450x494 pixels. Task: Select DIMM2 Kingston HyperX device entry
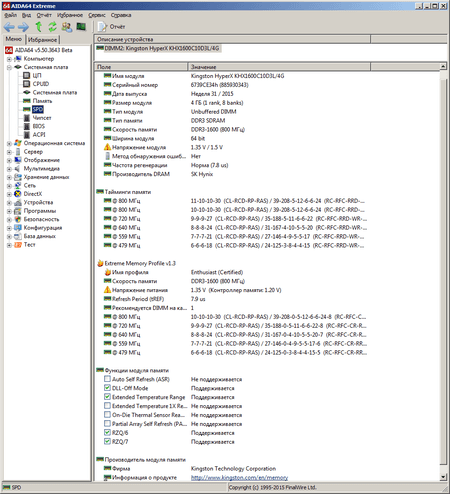(158, 48)
